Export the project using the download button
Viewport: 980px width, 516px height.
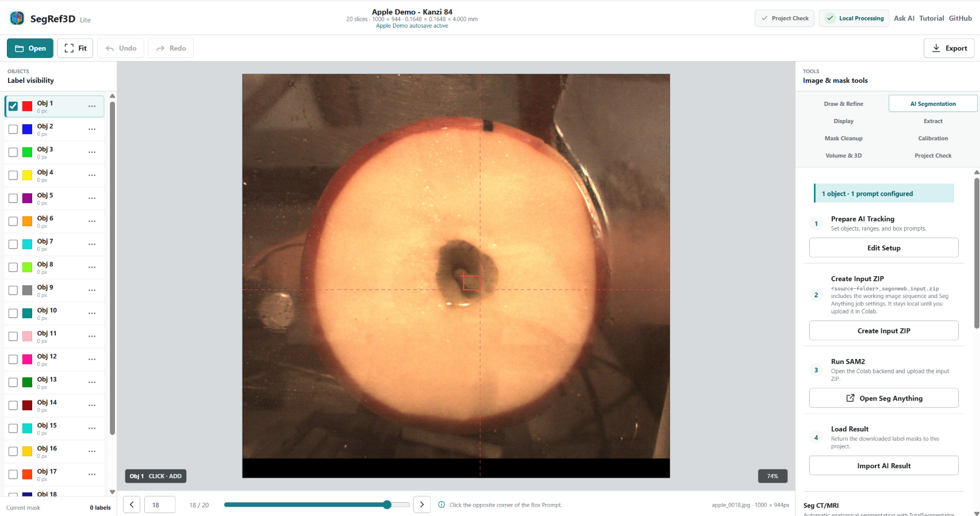pyautogui.click(x=949, y=48)
